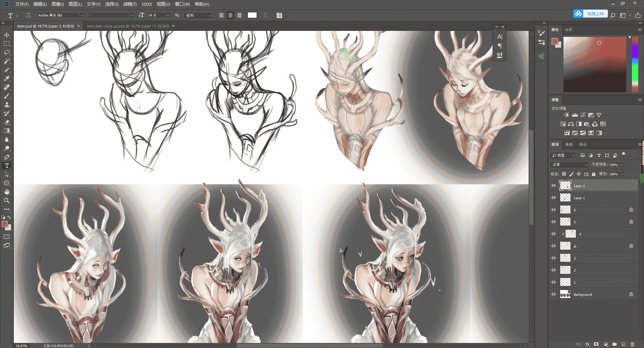Add layer mask from Layers panel
This screenshot has width=644, height=348.
[x=596, y=344]
